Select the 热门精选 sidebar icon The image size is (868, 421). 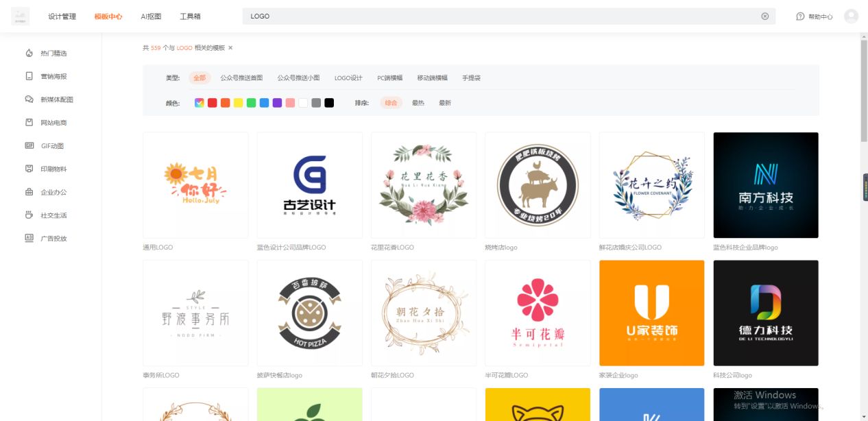tap(29, 52)
